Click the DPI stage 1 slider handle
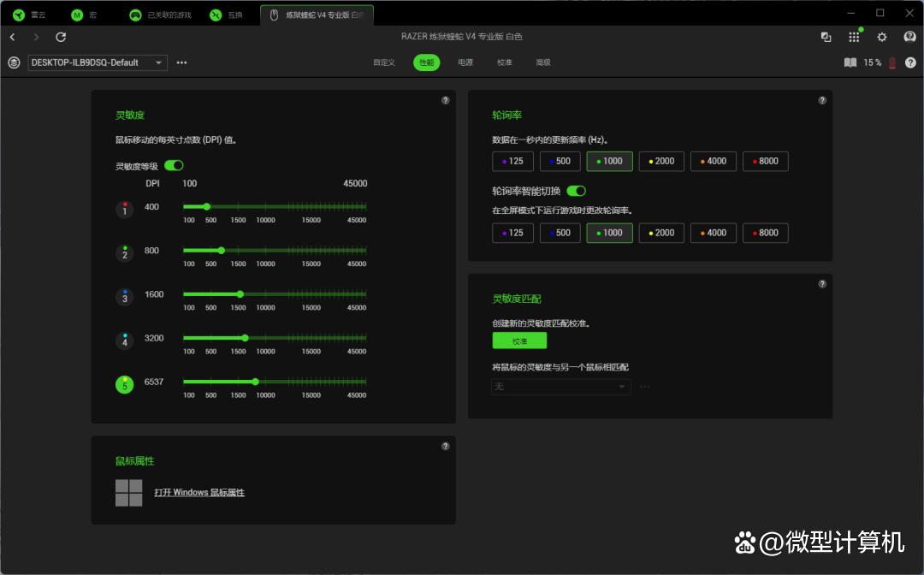This screenshot has width=924, height=575. pos(207,206)
